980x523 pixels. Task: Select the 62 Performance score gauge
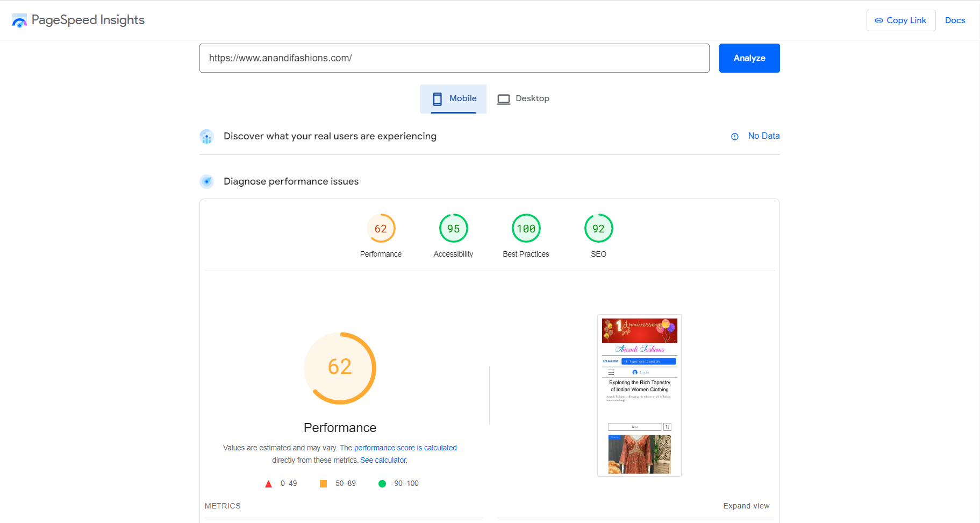pos(381,228)
